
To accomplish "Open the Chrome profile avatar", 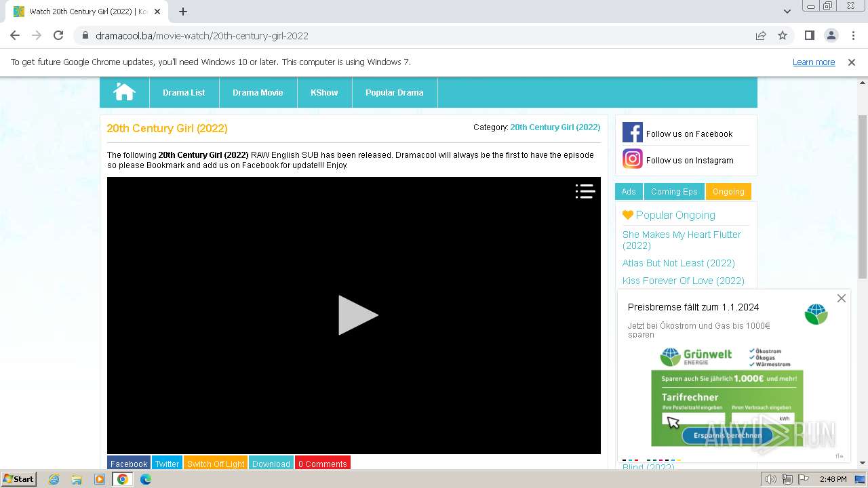I will [831, 35].
